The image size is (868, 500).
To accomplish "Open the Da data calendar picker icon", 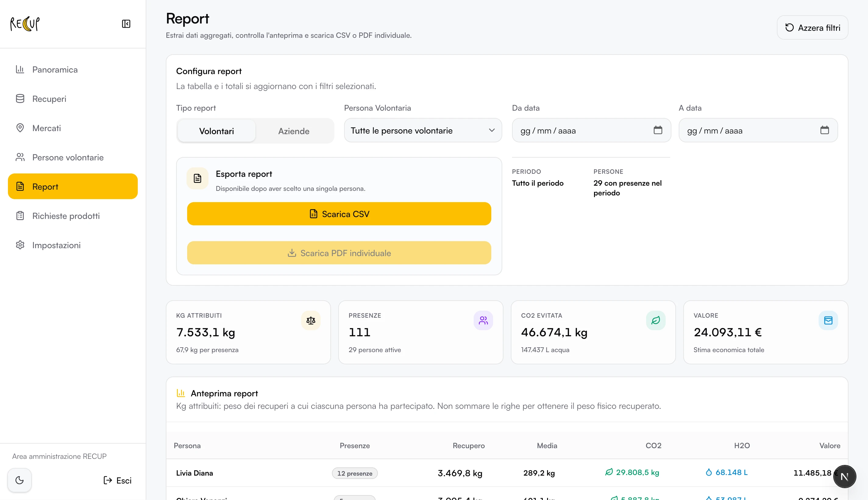I will pyautogui.click(x=658, y=130).
